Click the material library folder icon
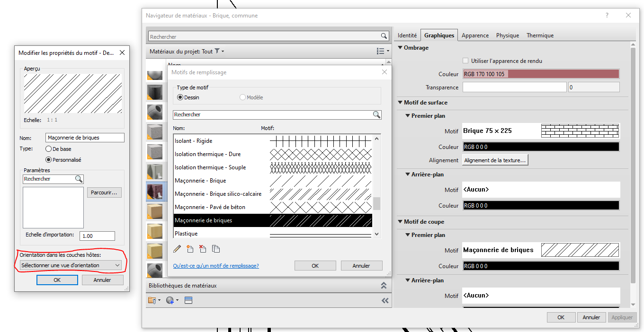This screenshot has height=332, width=644. pyautogui.click(x=152, y=300)
